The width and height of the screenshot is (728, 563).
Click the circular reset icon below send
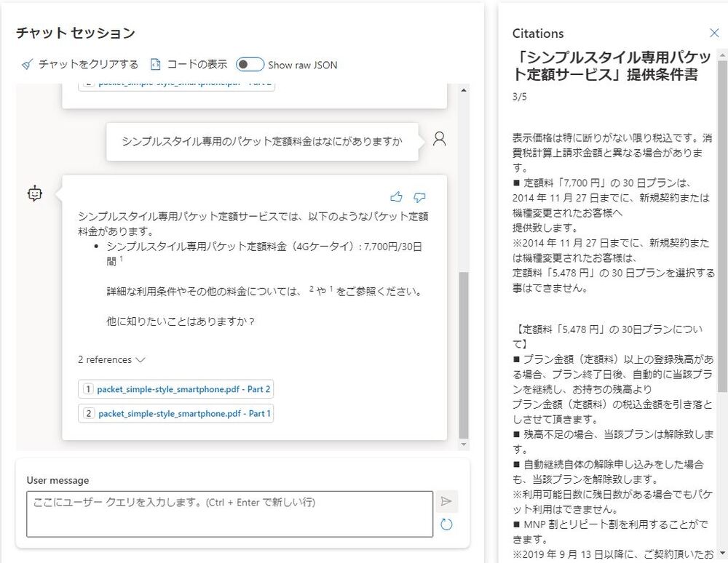point(446,524)
